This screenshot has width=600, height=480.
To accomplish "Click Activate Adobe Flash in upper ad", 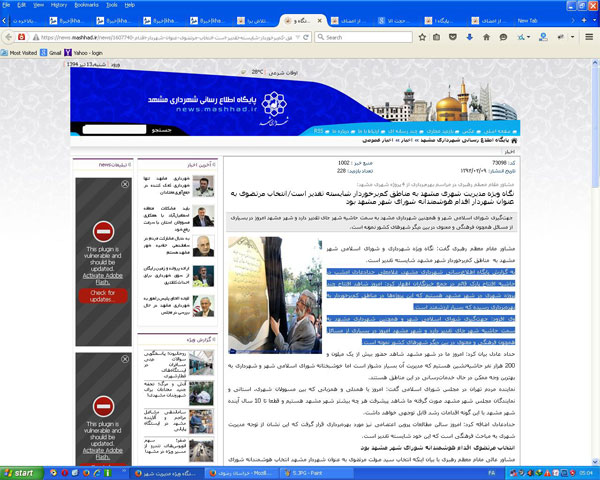I will pyautogui.click(x=103, y=279).
